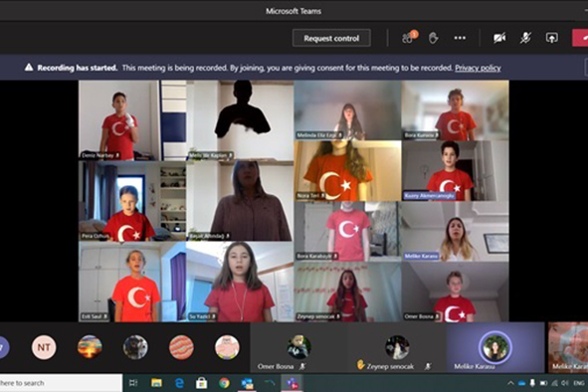Select Omer Bosna participant tile in strip
Image resolution: width=588 pixels, height=392 pixels.
click(298, 348)
